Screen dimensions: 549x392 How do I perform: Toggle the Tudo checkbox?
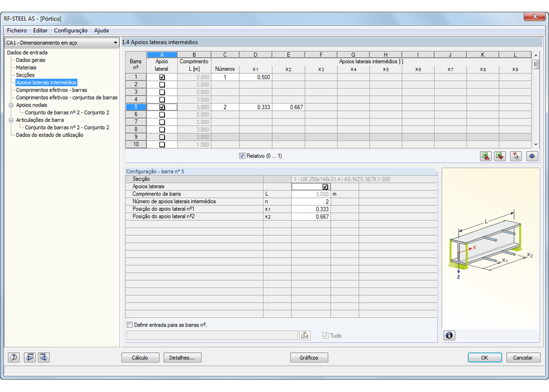[325, 336]
